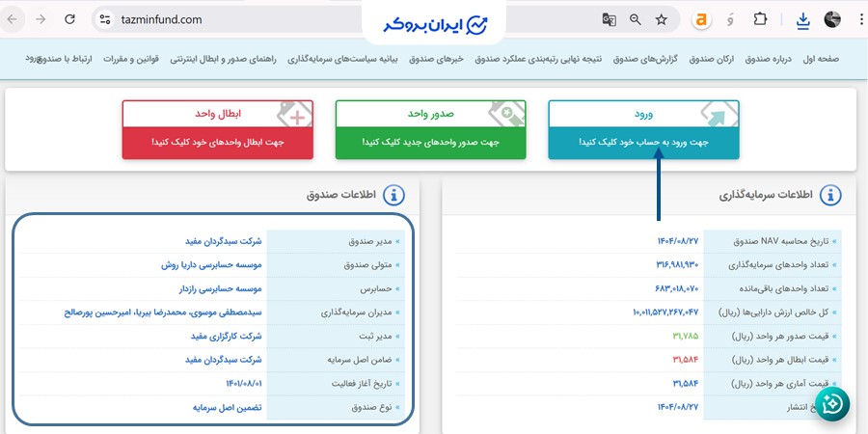Click 'قیمت آماری هر واحد (ریال)' label
This screenshot has height=434, width=868.
click(780, 384)
